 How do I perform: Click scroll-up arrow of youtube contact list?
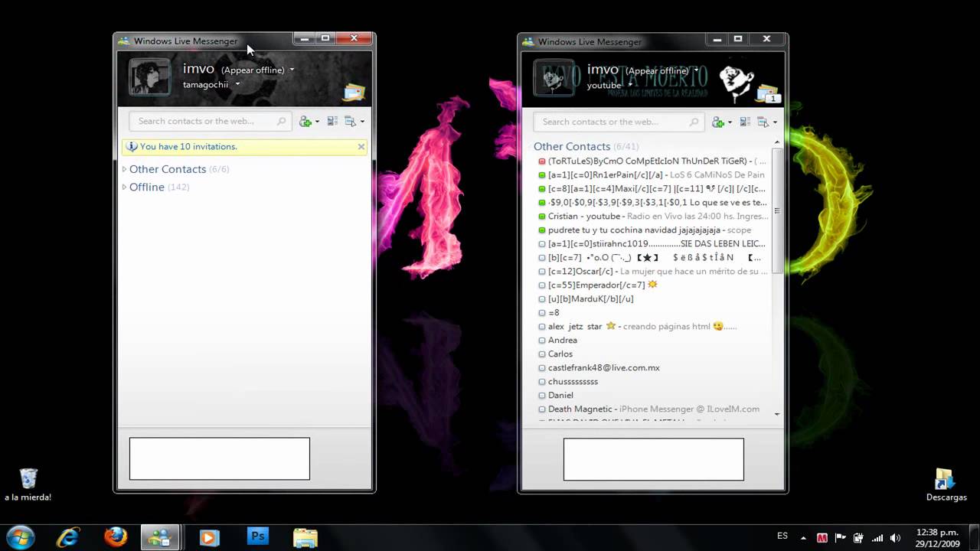tap(777, 143)
